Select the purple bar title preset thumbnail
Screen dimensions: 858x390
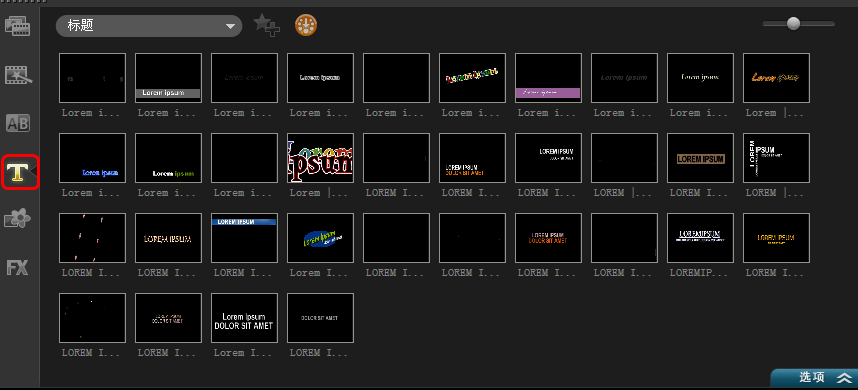pyautogui.click(x=548, y=78)
